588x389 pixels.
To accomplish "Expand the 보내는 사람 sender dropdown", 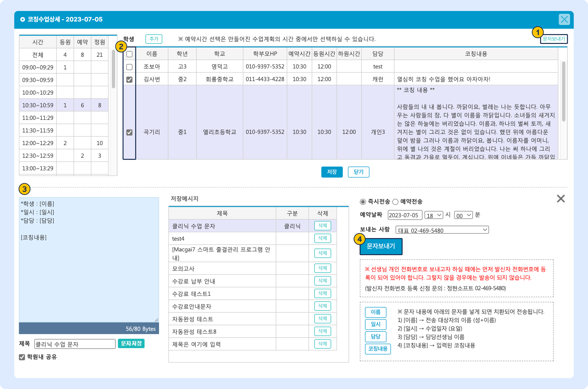I will tap(442, 230).
